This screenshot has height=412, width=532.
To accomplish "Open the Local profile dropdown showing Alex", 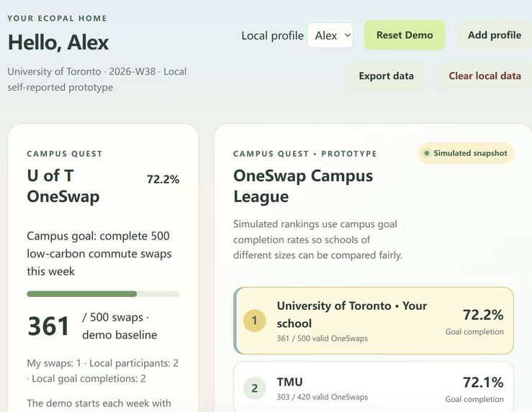I will tap(330, 35).
